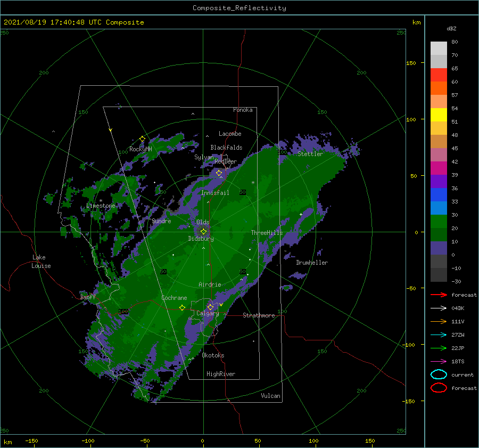Screen dimensions: 479x448
Task: Click the -150 tick on bottom axis
Action: (31, 441)
